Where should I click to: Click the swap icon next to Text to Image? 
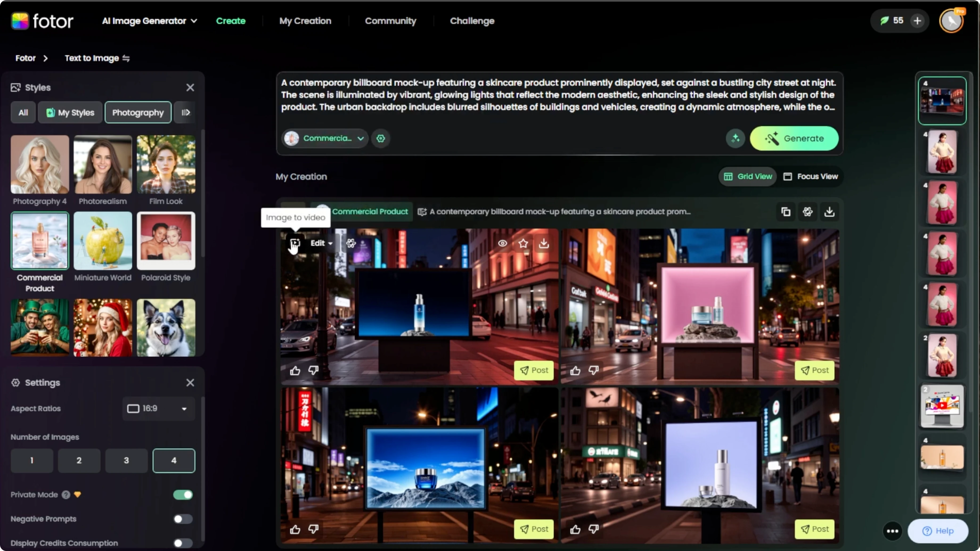coord(126,58)
